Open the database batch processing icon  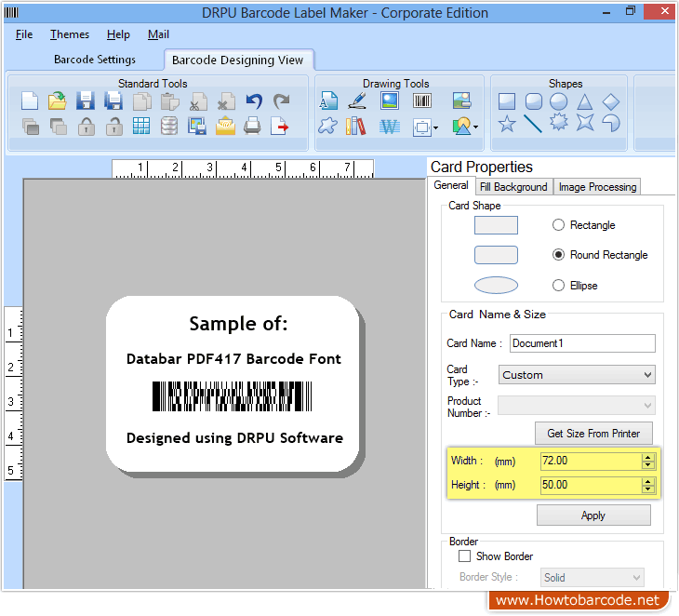[169, 126]
